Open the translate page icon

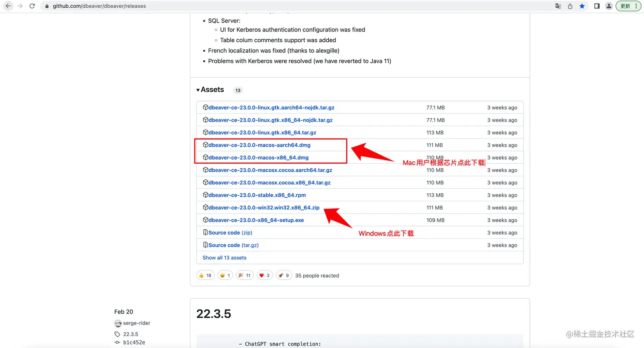tap(558, 6)
